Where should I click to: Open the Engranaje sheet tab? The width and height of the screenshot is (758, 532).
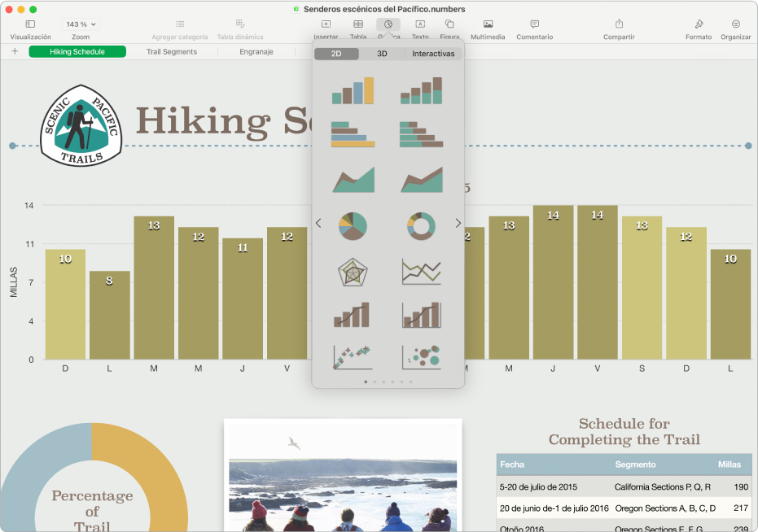tap(256, 52)
